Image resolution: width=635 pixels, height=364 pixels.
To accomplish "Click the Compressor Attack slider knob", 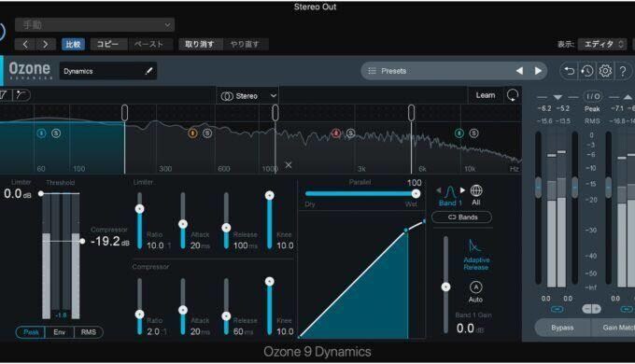I will [x=183, y=310].
